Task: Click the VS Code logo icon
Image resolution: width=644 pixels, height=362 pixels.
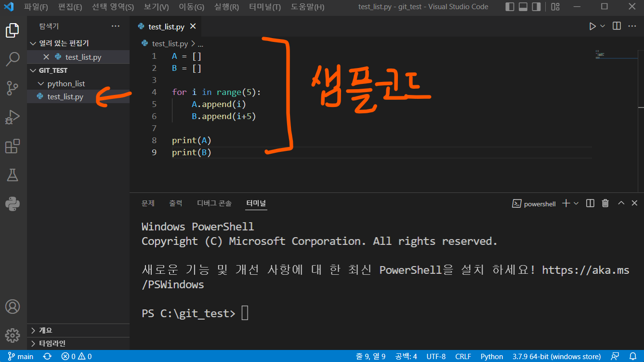Action: click(x=9, y=7)
